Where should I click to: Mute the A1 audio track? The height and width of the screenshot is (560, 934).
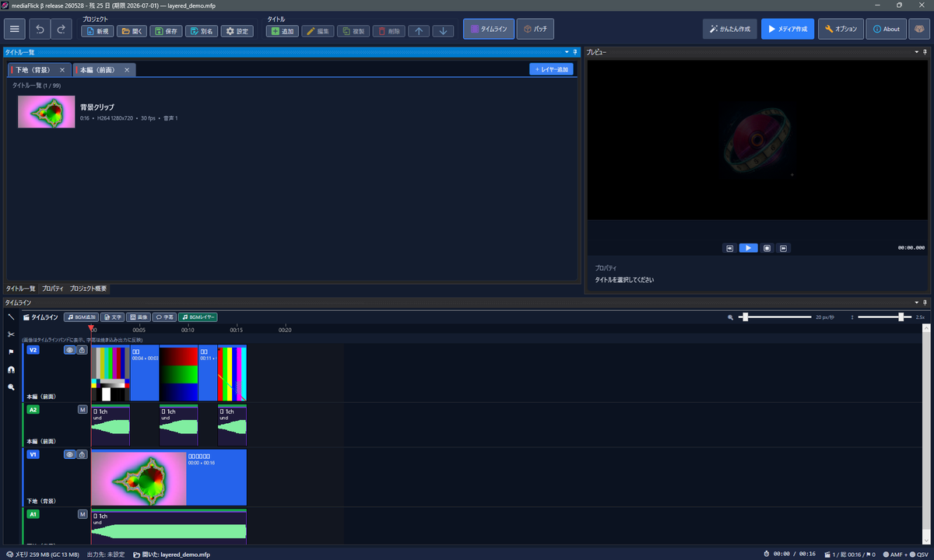[83, 514]
